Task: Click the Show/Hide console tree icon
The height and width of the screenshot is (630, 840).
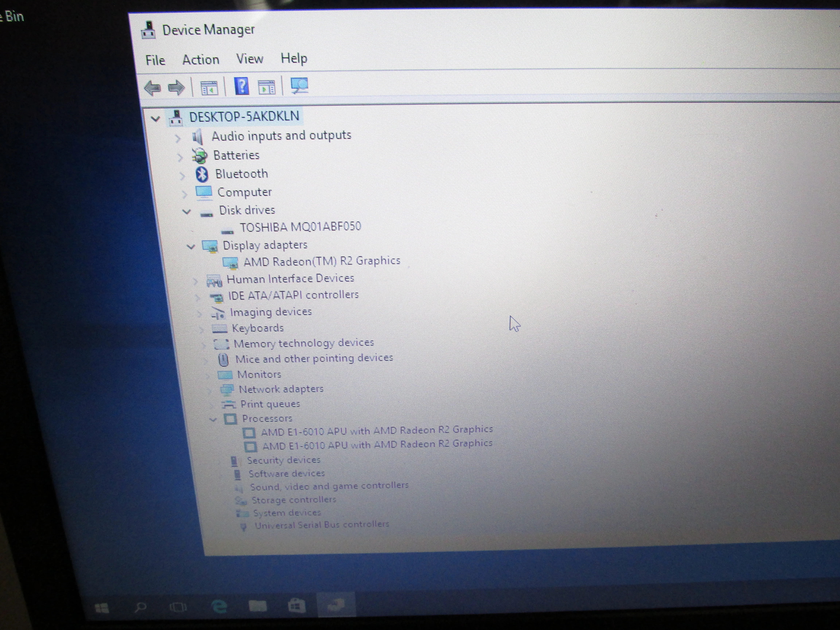Action: pos(209,88)
